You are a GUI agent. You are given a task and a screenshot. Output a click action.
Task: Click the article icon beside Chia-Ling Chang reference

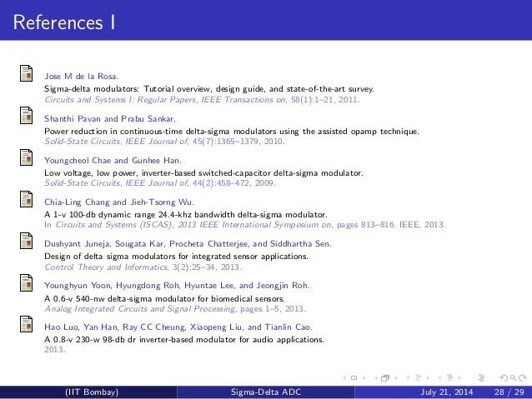[26, 199]
